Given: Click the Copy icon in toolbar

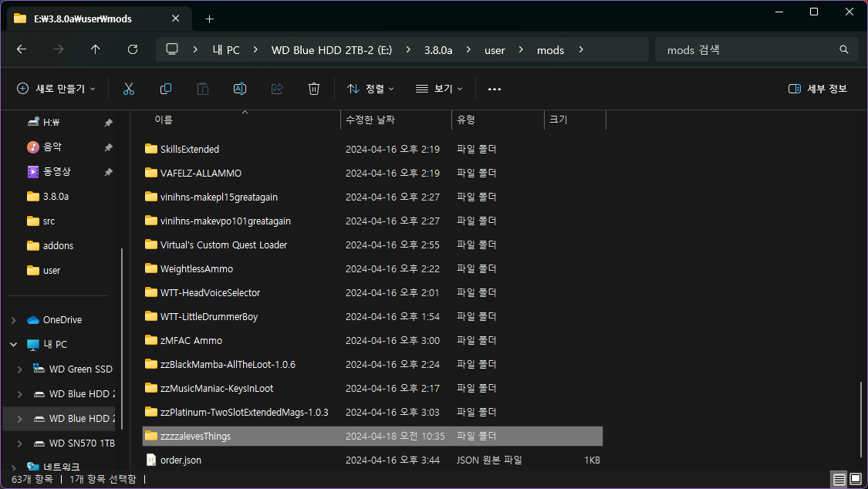Looking at the screenshot, I should 166,89.
